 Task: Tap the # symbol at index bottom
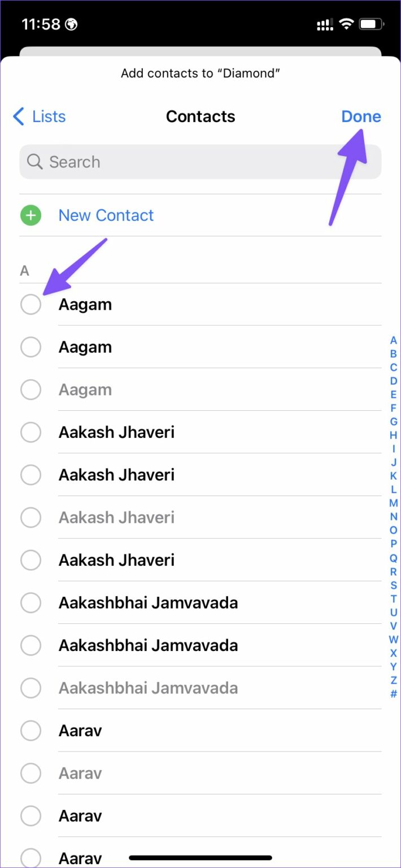(393, 694)
